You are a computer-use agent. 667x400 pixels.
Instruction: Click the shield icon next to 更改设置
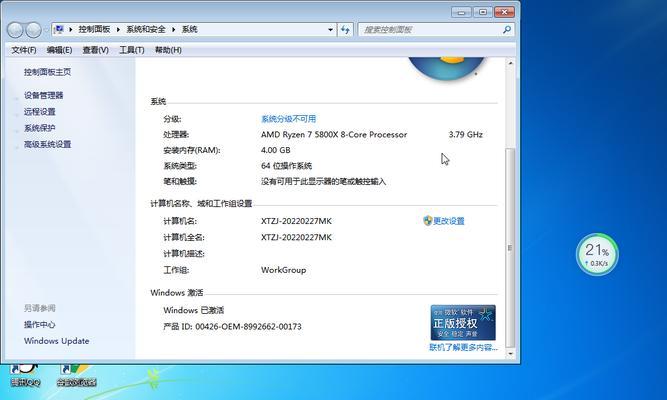tap(428, 220)
